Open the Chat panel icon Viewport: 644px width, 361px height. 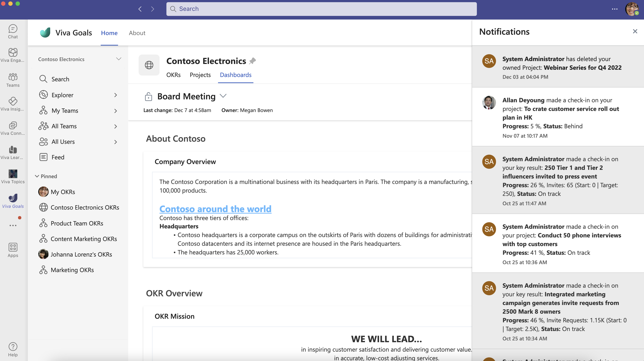click(13, 31)
